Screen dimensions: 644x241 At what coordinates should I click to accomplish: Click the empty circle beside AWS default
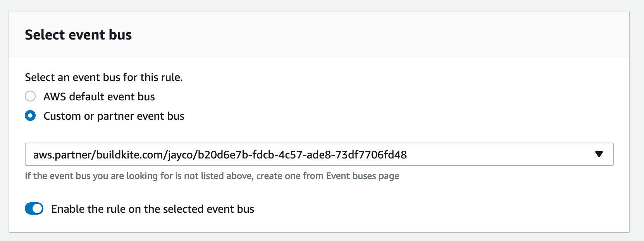click(30, 96)
